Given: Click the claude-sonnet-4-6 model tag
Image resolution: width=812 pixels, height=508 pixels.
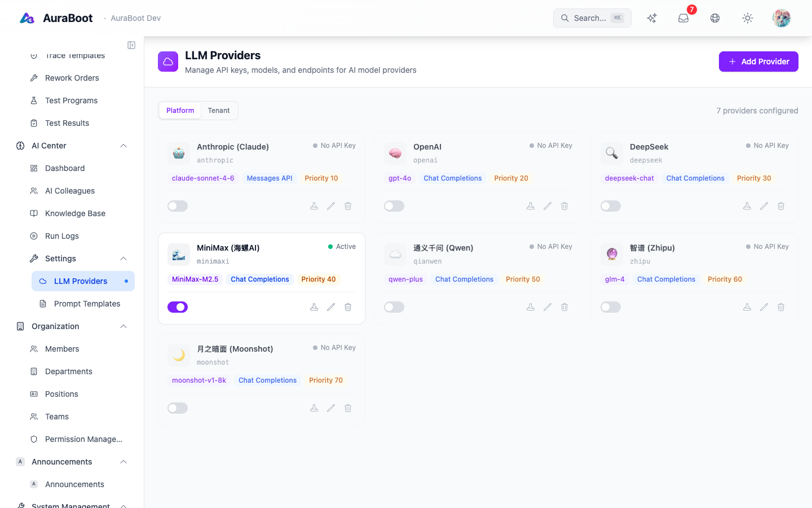Looking at the screenshot, I should pyautogui.click(x=203, y=178).
